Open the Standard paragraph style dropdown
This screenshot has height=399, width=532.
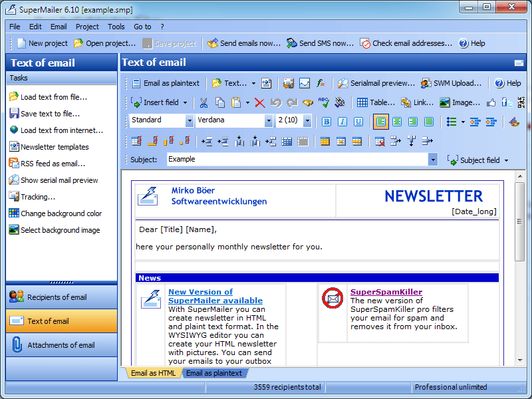click(x=190, y=120)
